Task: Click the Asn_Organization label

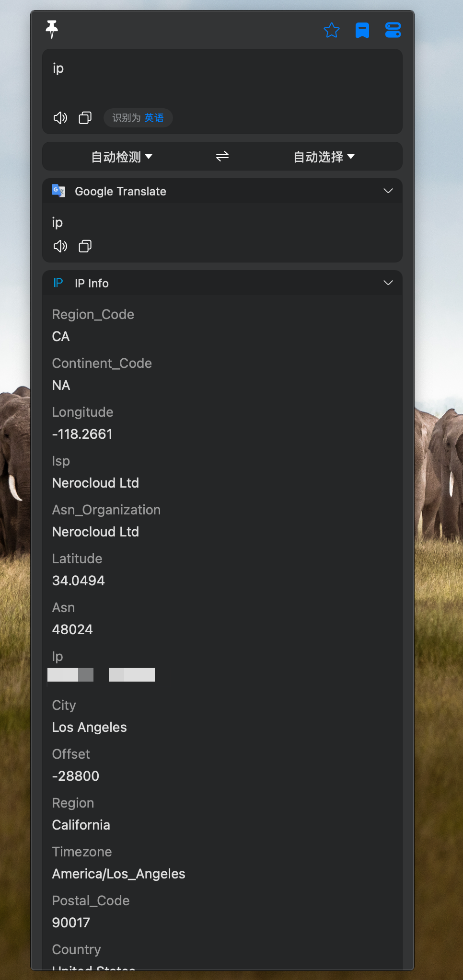Action: (106, 510)
